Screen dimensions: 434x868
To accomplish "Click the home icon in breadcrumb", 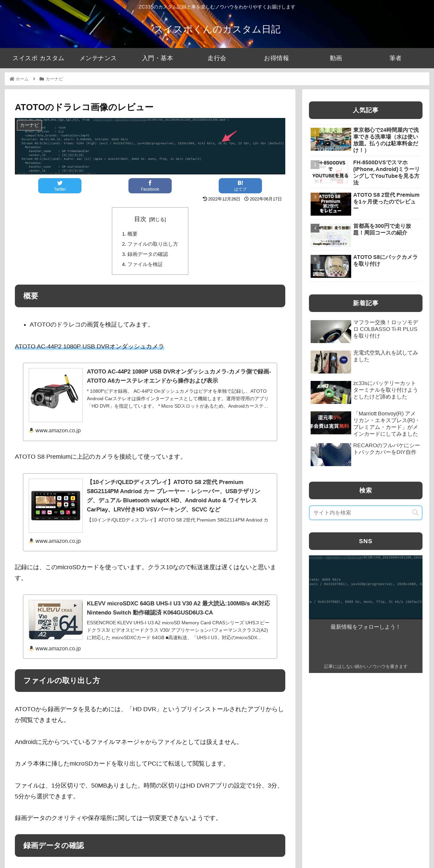I will (12, 79).
